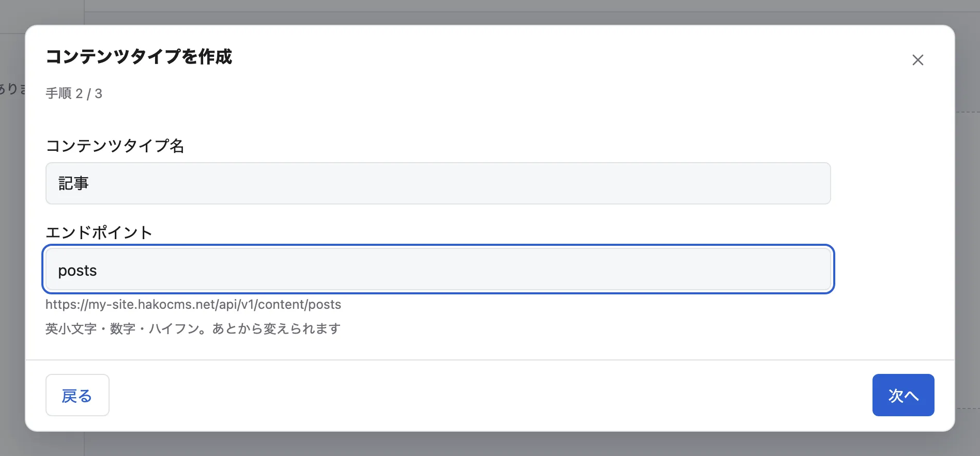Click the empty footer space between 戻る and 次へ

point(491,395)
